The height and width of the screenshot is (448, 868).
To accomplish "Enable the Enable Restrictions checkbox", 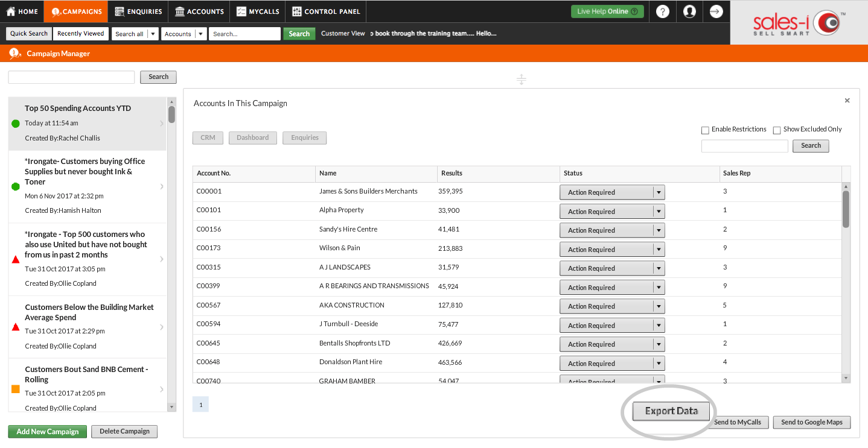I will click(x=705, y=130).
